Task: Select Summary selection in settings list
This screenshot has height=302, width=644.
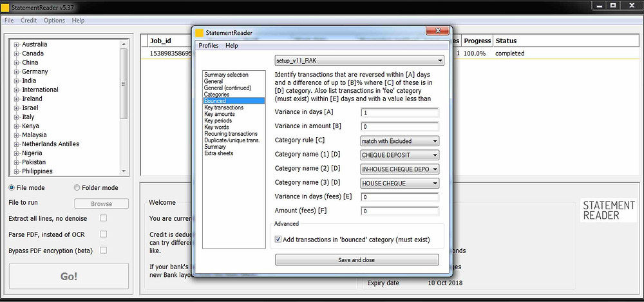Action: point(226,75)
